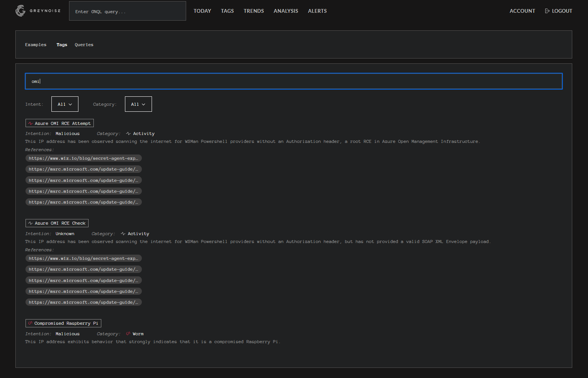The image size is (588, 378).
Task: Click Activity icon under Azure OMI RCE Attempt
Action: click(x=128, y=133)
